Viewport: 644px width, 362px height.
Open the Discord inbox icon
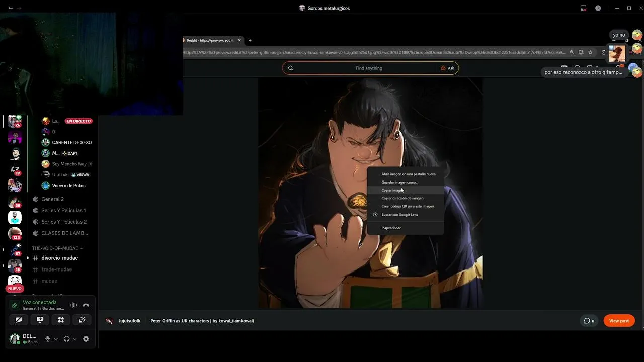click(x=583, y=8)
